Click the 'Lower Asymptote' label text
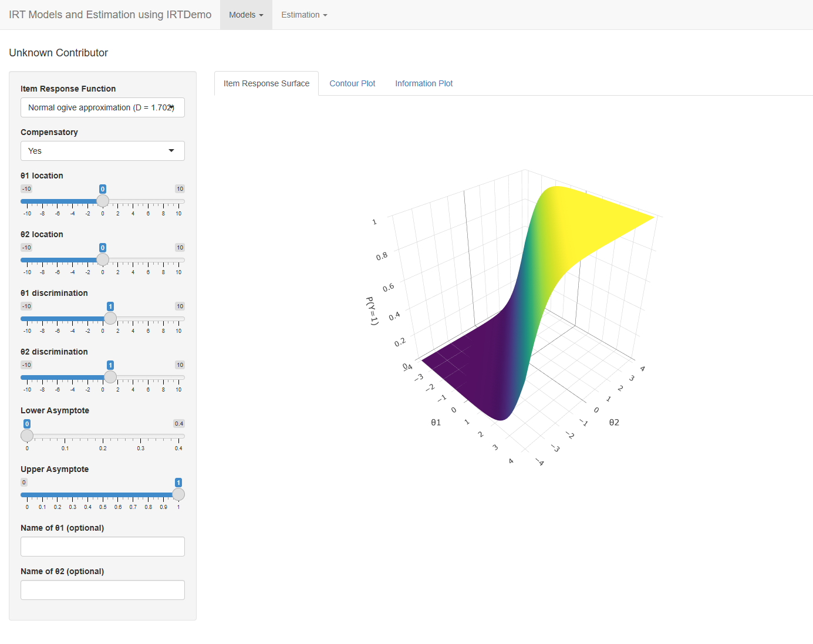The height and width of the screenshot is (644, 813). (x=55, y=410)
